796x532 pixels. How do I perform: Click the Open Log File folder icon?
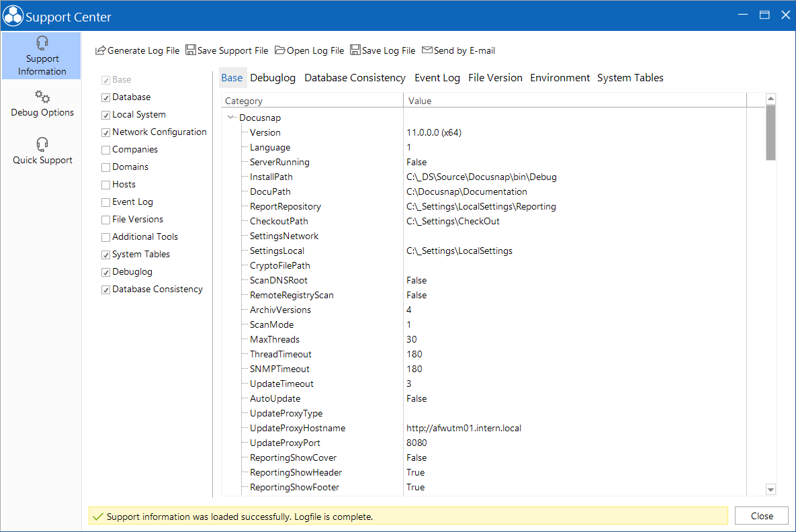point(279,50)
